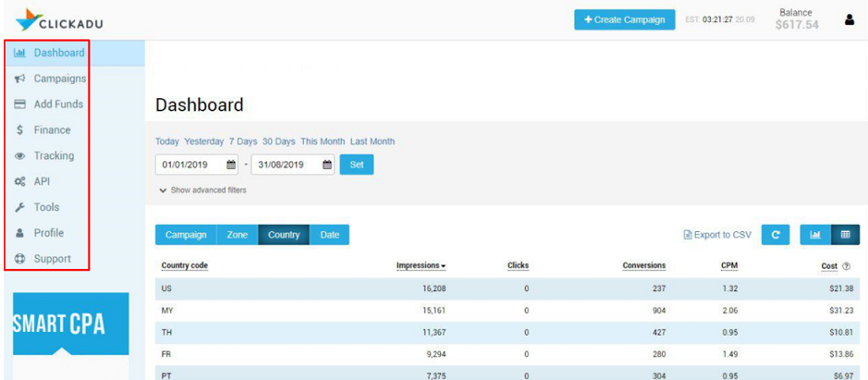Click the EST time 03:21:27 display
Image resolution: width=868 pixels, height=380 pixels.
720,20
